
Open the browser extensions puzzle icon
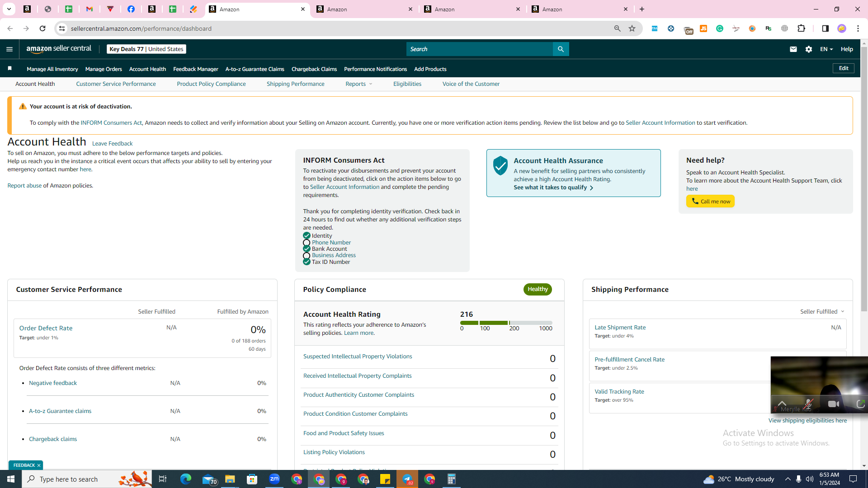801,28
